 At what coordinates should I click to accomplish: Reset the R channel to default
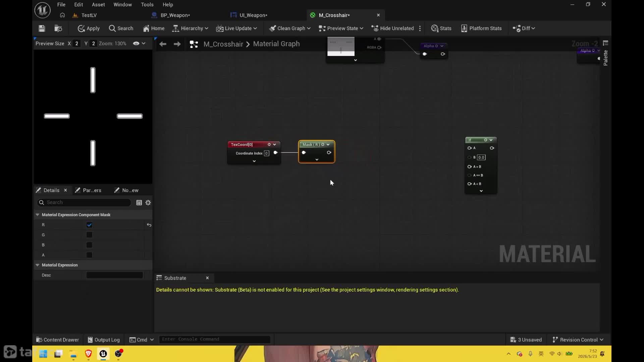(x=149, y=225)
